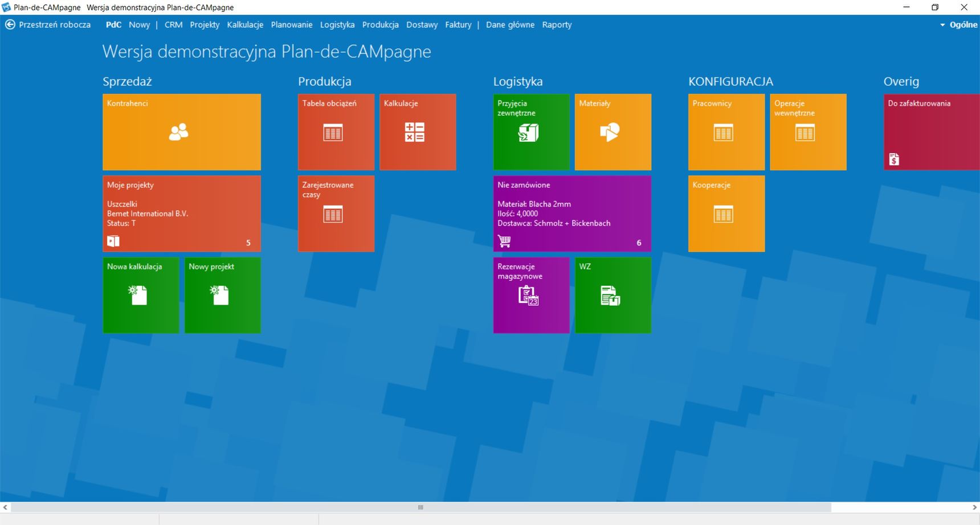Viewport: 980px width, 525px height.
Task: Click Bemet International B.V. text
Action: point(148,214)
